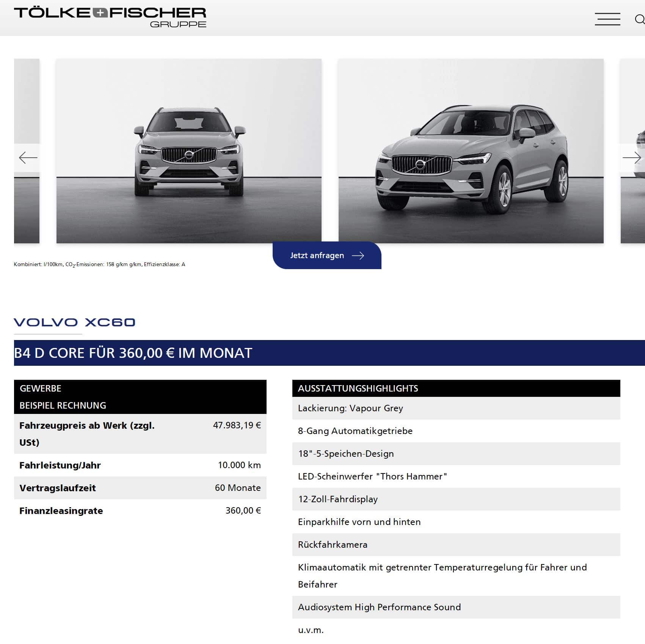645x644 pixels.
Task: Click the B4 D CORE monthly price banner
Action: pos(329,353)
